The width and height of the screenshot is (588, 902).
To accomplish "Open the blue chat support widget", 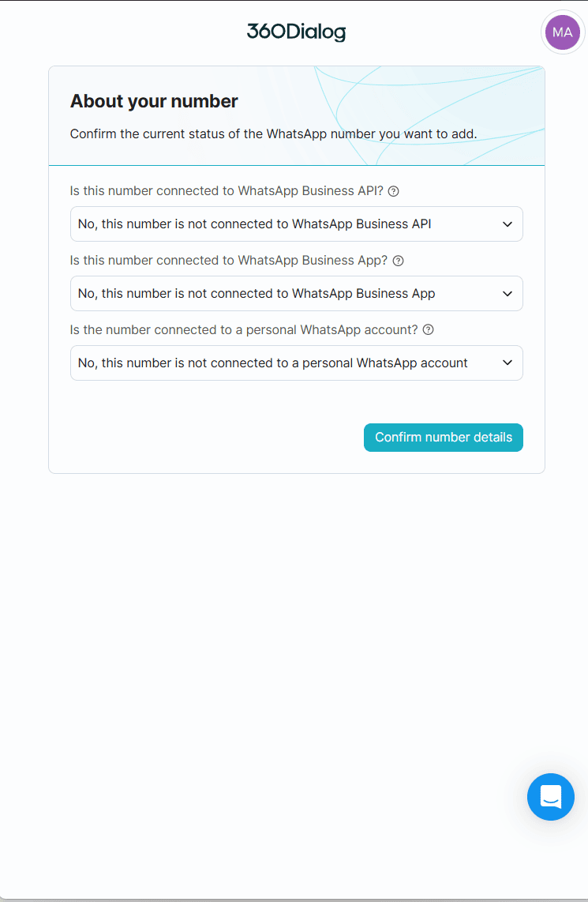I will pos(550,796).
